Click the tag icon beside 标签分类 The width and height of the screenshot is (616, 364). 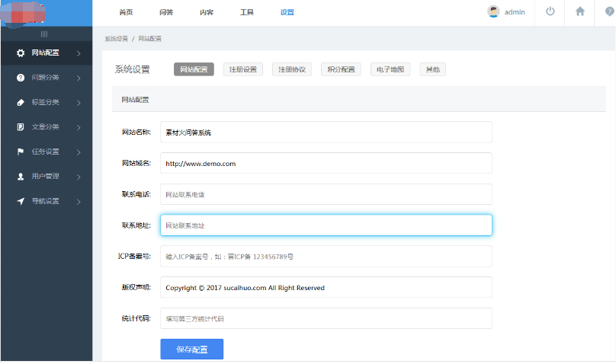coord(21,102)
